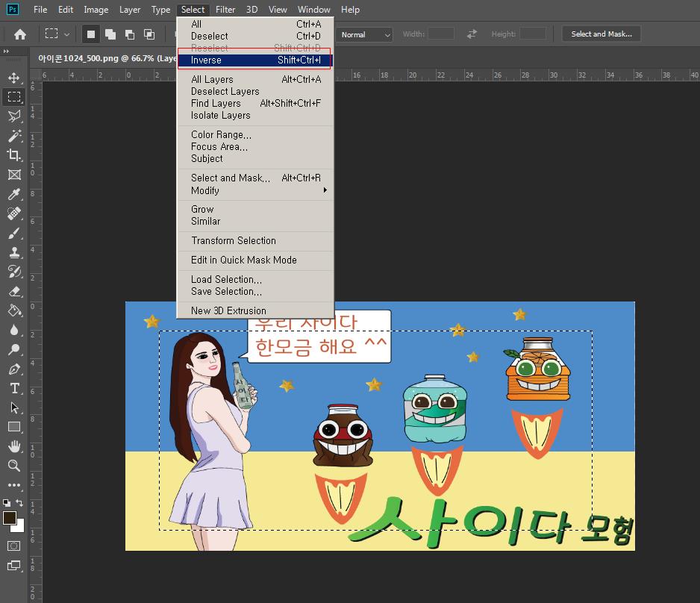Select the Crop tool

tap(14, 155)
